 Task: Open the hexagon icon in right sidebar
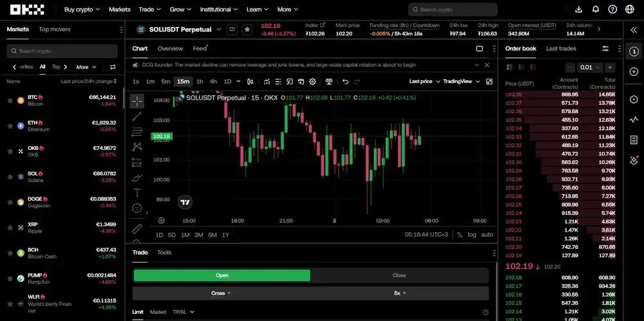click(x=634, y=99)
